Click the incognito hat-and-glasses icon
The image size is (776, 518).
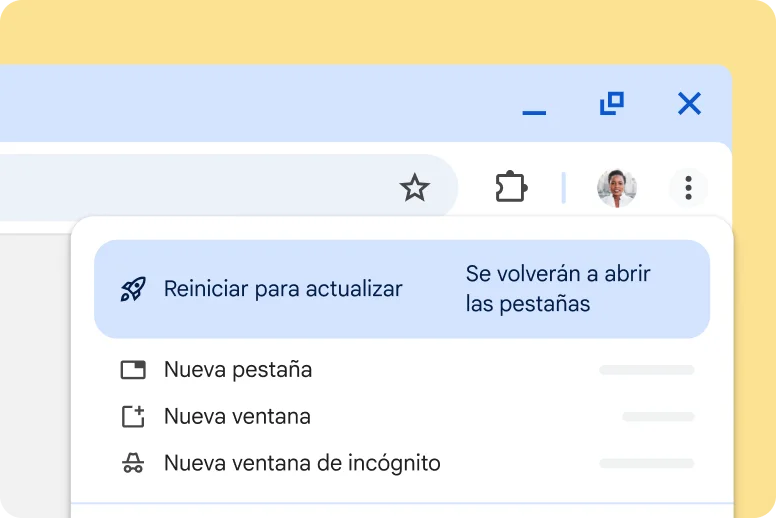click(133, 464)
